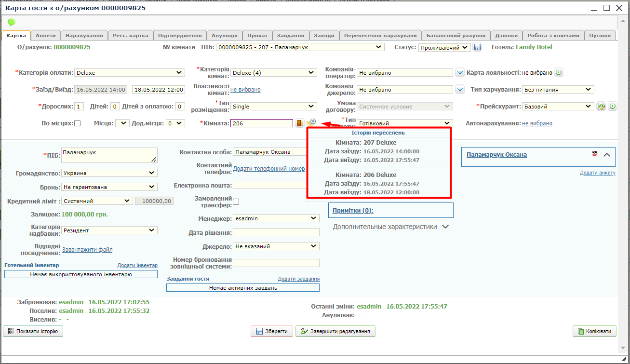Collapse the Паламарчук Оксана guest panel

click(x=607, y=155)
